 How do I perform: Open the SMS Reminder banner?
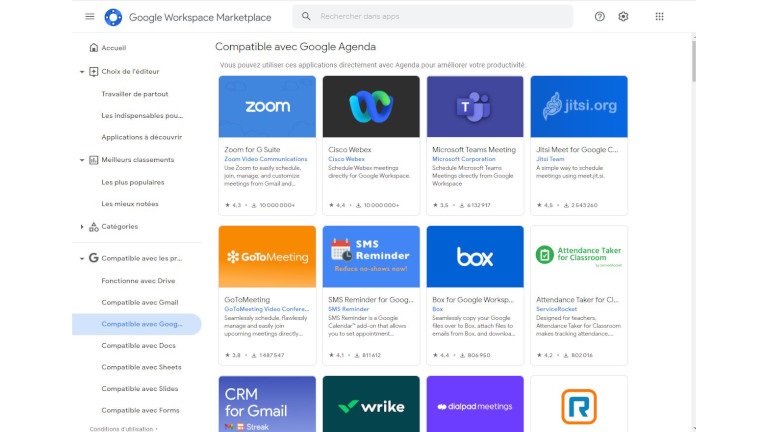click(x=371, y=257)
